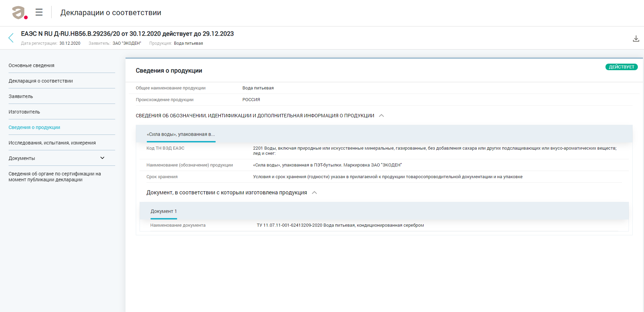644x312 pixels.
Task: Click the ТУ 11.07.11-001-62413209-2020 document name
Action: pyautogui.click(x=340, y=225)
